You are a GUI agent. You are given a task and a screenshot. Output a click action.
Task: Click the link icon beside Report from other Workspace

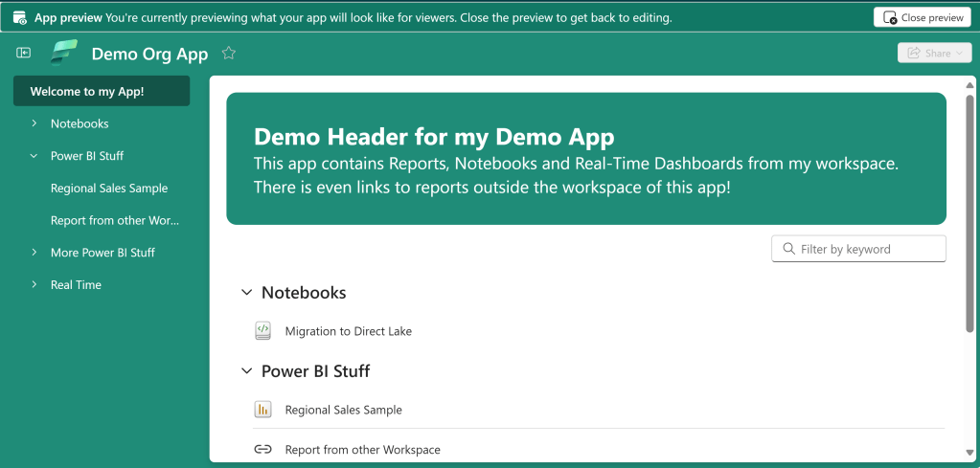[263, 450]
